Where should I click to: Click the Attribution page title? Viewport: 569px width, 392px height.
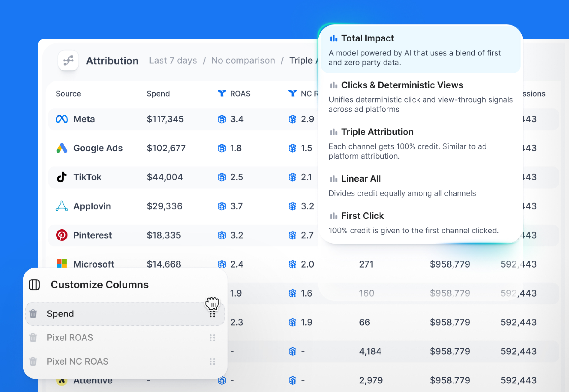pyautogui.click(x=112, y=61)
